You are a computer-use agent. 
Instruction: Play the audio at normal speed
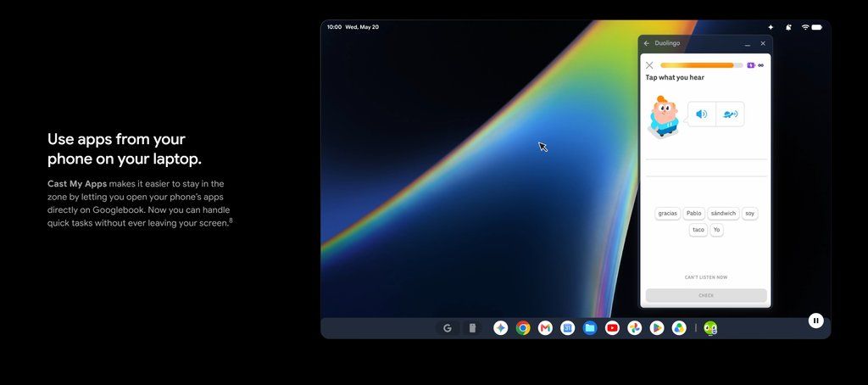[x=701, y=114]
